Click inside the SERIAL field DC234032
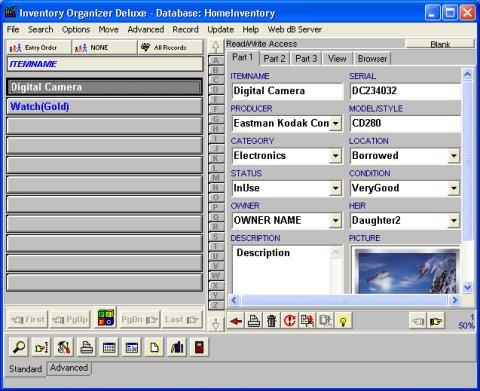480x391 pixels. click(x=405, y=91)
